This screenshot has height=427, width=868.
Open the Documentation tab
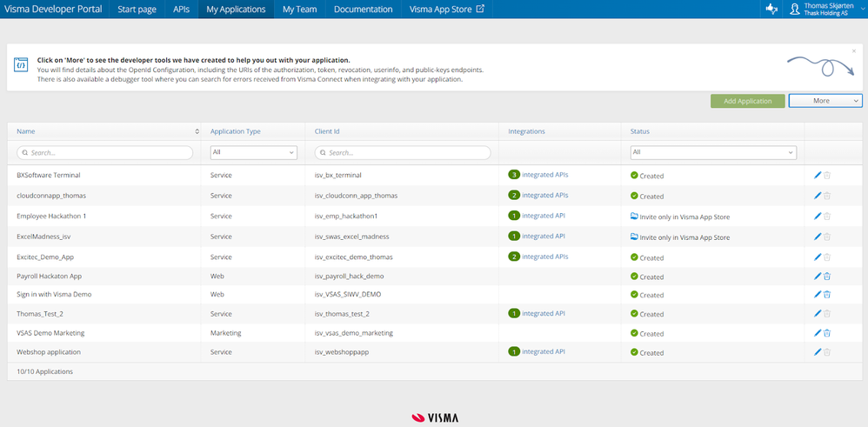point(363,10)
